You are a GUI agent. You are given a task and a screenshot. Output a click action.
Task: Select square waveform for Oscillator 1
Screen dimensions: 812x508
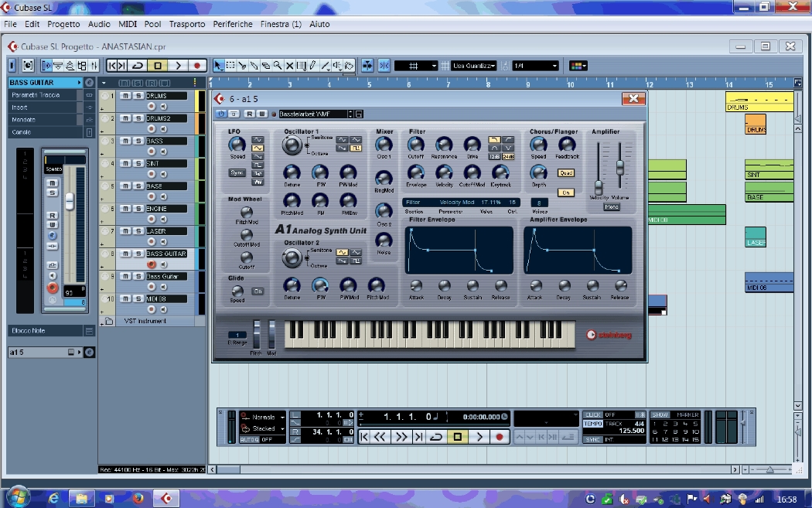coord(356,148)
